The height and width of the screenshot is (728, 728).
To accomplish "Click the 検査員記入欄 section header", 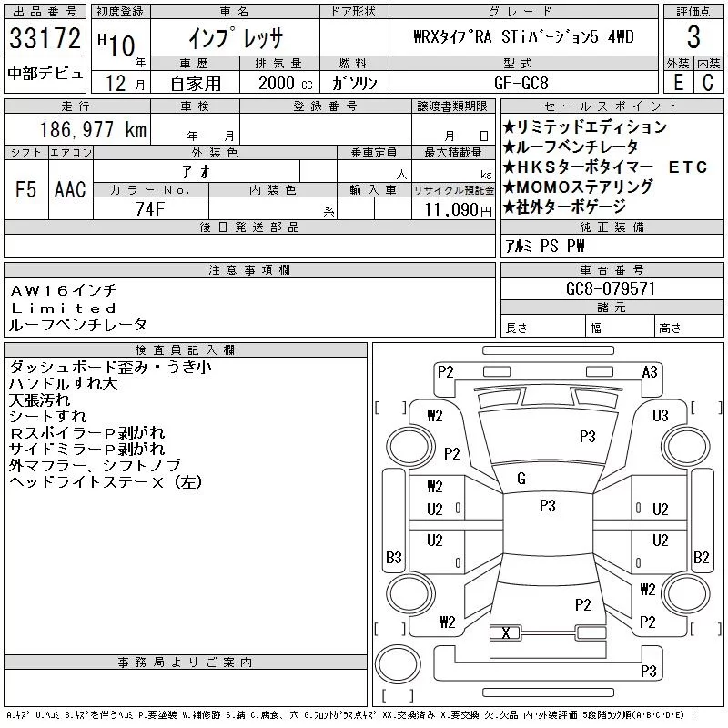I will pyautogui.click(x=185, y=350).
